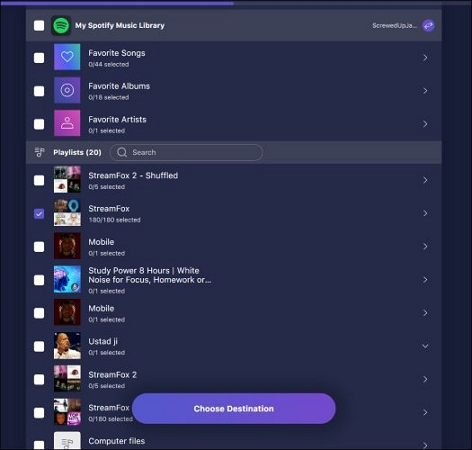The height and width of the screenshot is (450, 472).
Task: Click the 180/180 selected count
Action: 114,220
